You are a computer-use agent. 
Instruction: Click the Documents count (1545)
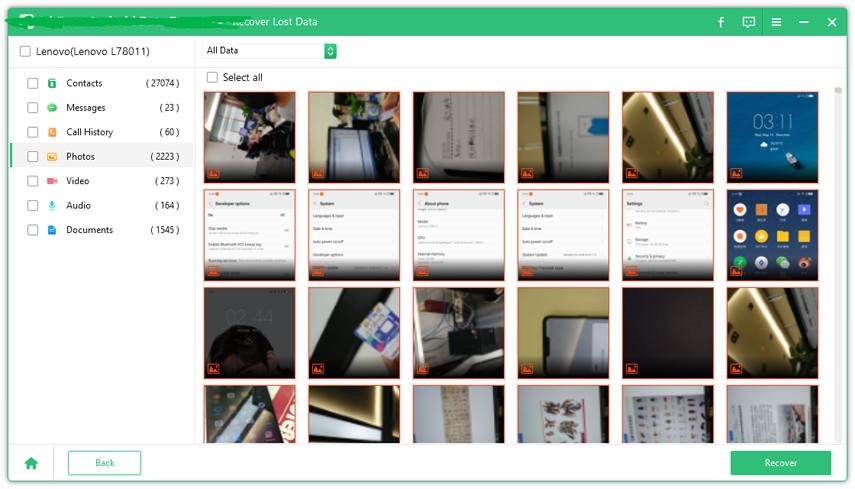[x=164, y=230]
